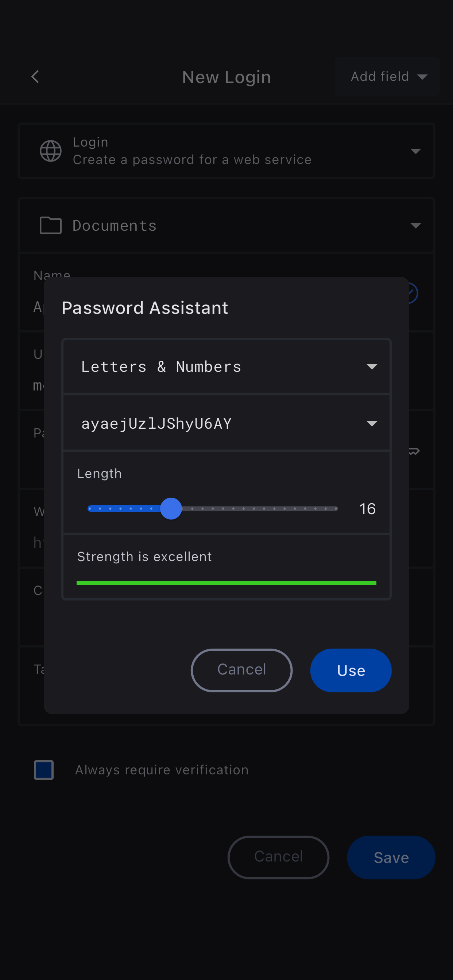Cancel the Password Assistant dialog
This screenshot has height=980, width=453.
point(241,670)
